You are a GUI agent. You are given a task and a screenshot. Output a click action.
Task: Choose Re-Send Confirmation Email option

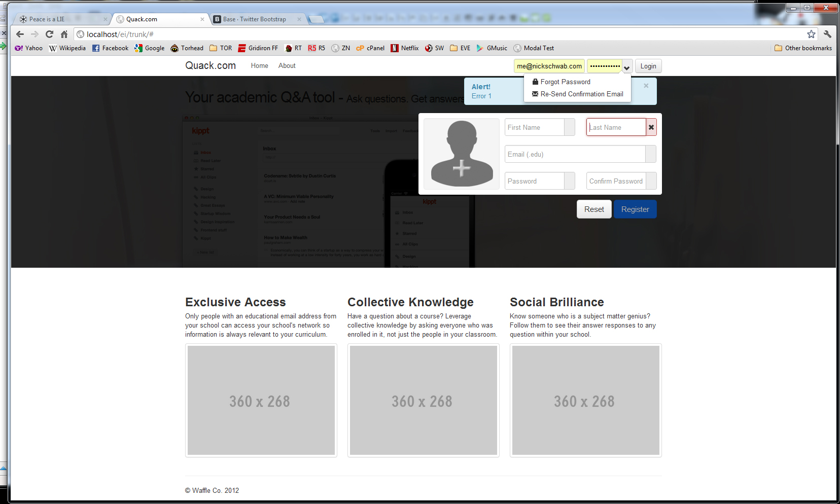[x=581, y=94]
